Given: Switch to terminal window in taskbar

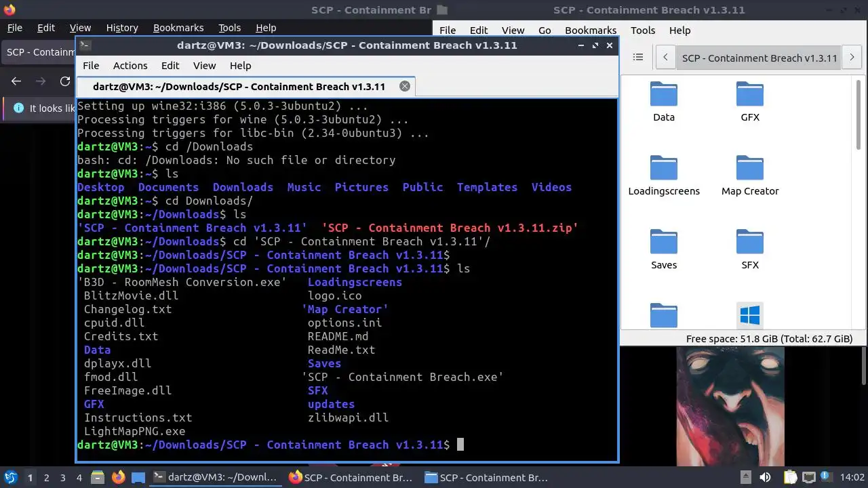Looking at the screenshot, I should [x=215, y=477].
